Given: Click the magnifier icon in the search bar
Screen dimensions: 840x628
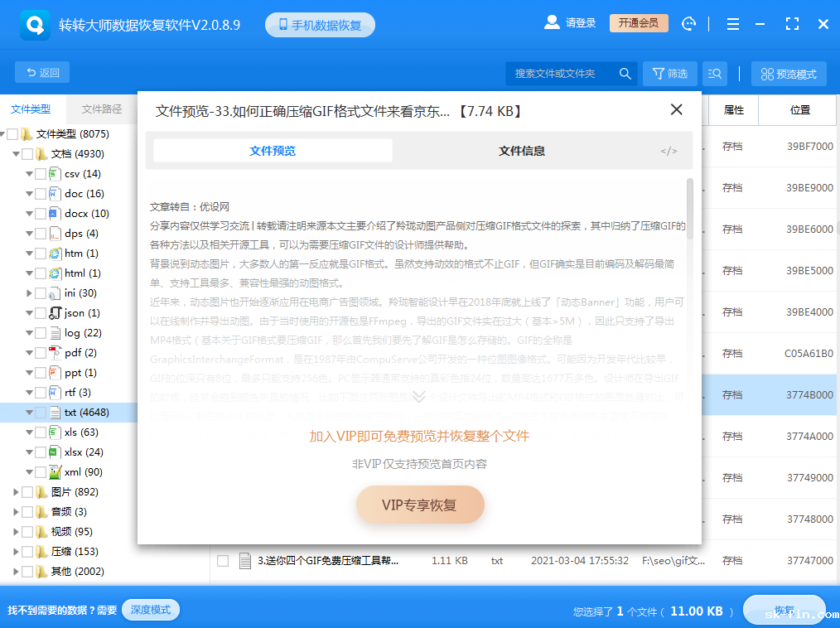Looking at the screenshot, I should click(625, 73).
